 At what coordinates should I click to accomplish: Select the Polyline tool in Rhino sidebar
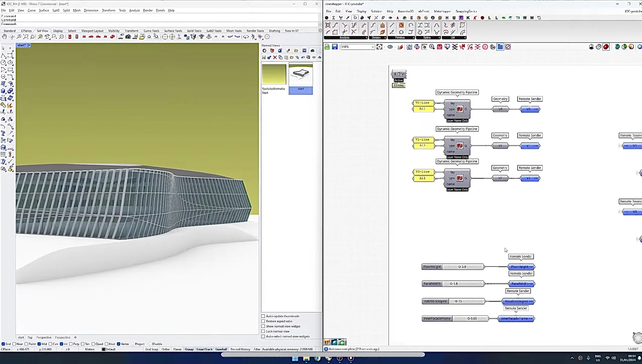[3, 56]
